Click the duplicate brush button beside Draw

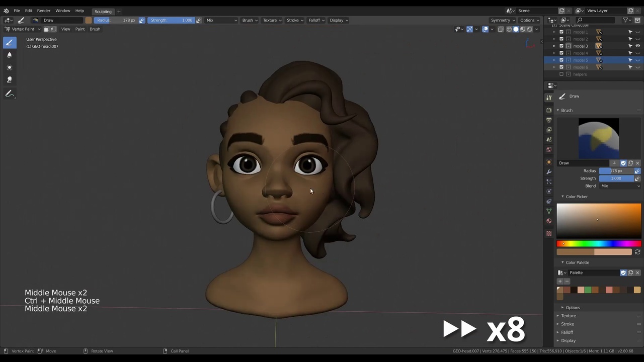630,163
